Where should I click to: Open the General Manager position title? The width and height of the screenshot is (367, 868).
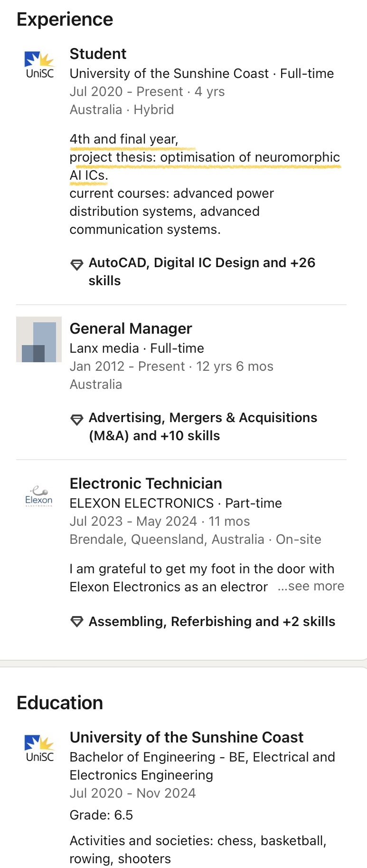click(x=131, y=328)
